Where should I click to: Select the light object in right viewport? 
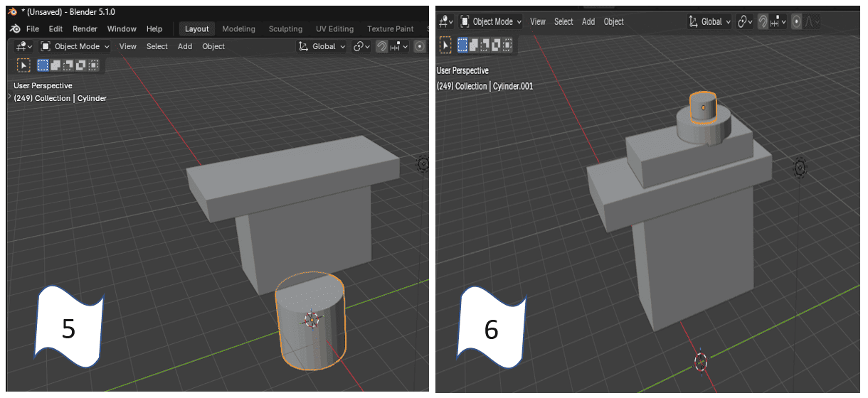[800, 168]
